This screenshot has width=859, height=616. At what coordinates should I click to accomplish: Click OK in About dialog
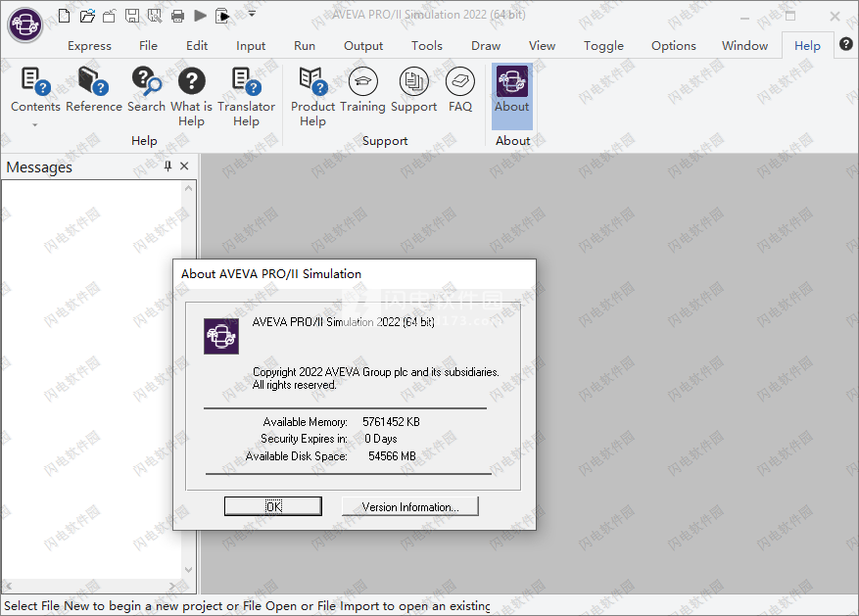[x=273, y=506]
